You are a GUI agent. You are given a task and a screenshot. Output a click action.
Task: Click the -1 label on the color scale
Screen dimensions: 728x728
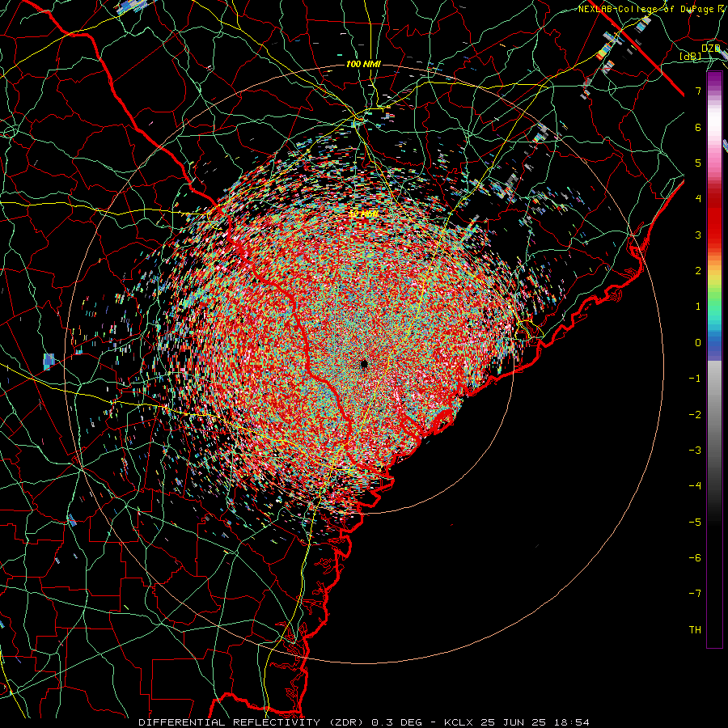click(x=695, y=379)
